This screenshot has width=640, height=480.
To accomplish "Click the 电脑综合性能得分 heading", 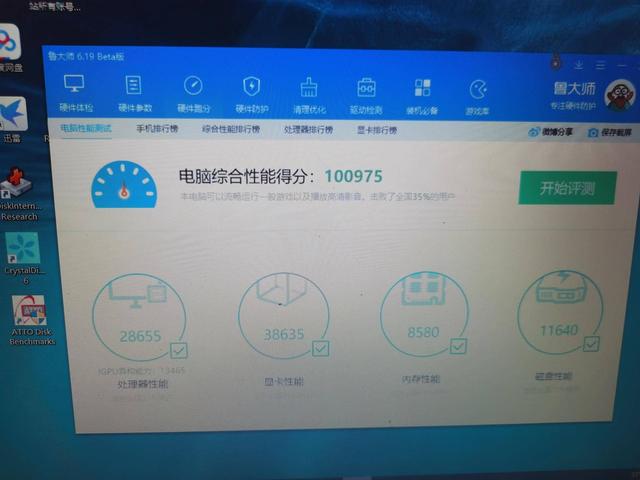I will point(246,176).
